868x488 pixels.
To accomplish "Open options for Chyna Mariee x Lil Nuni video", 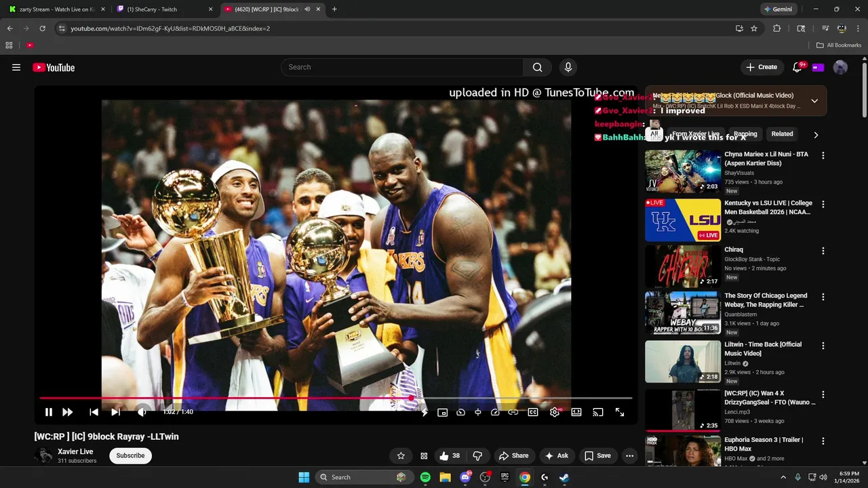I will [x=823, y=155].
